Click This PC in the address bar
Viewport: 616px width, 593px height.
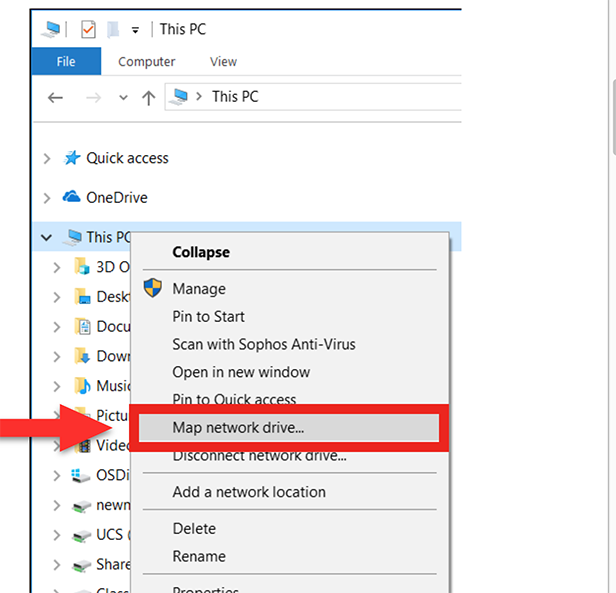click(x=235, y=96)
